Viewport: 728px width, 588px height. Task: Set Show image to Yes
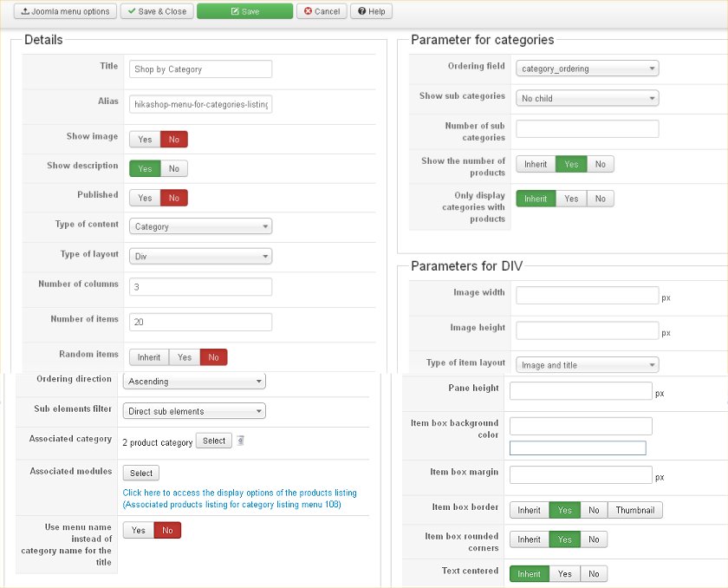click(145, 140)
